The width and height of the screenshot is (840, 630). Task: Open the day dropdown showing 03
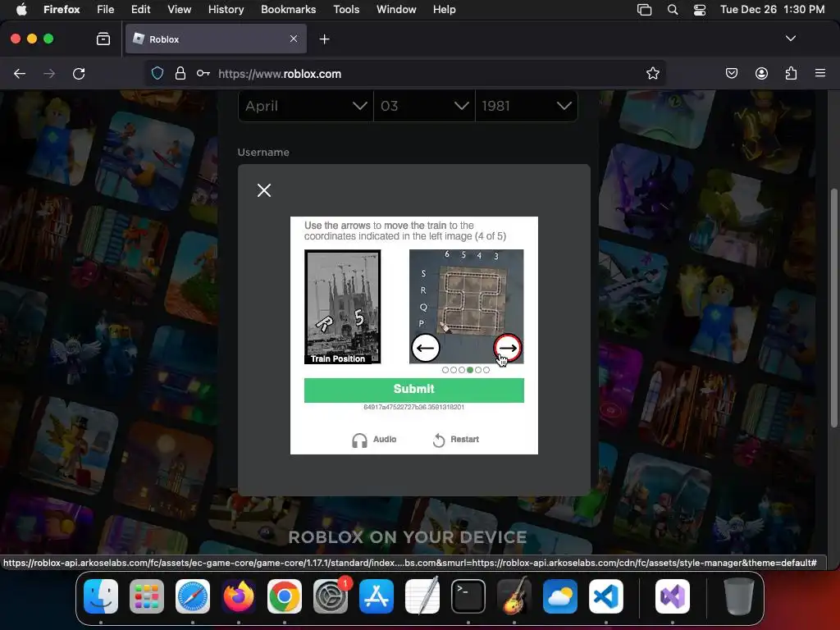[424, 106]
